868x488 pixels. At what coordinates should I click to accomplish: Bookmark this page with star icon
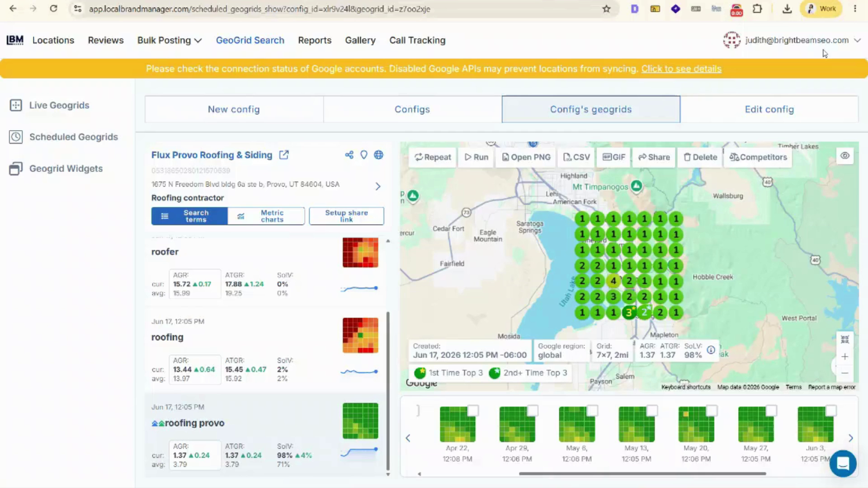coord(606,9)
